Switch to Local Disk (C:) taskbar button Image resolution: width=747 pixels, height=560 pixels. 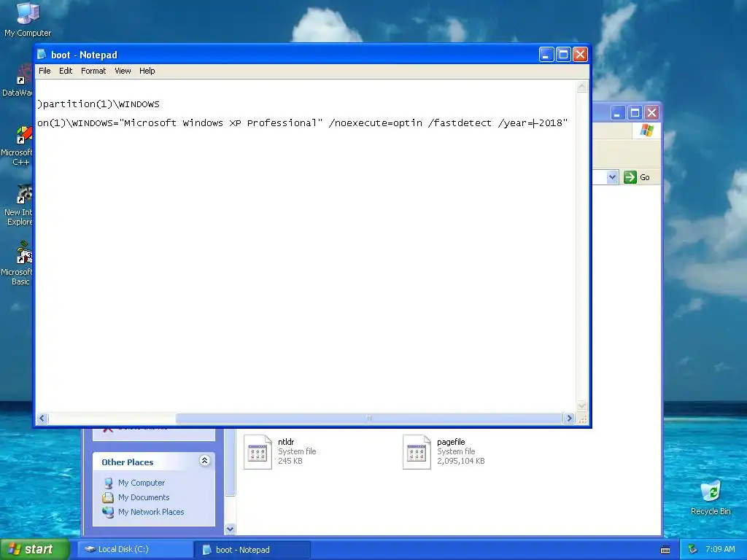[x=135, y=550]
